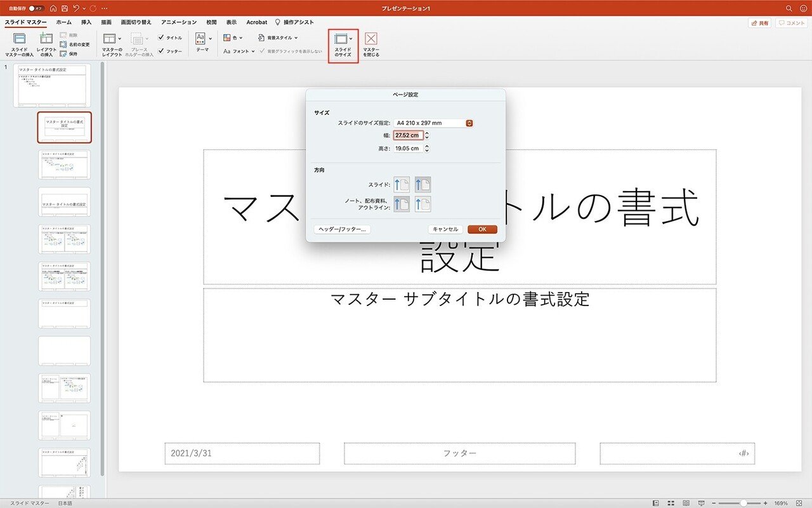Expand the フォント dropdown arrow
Viewport: 812px width, 508px height.
pos(253,51)
